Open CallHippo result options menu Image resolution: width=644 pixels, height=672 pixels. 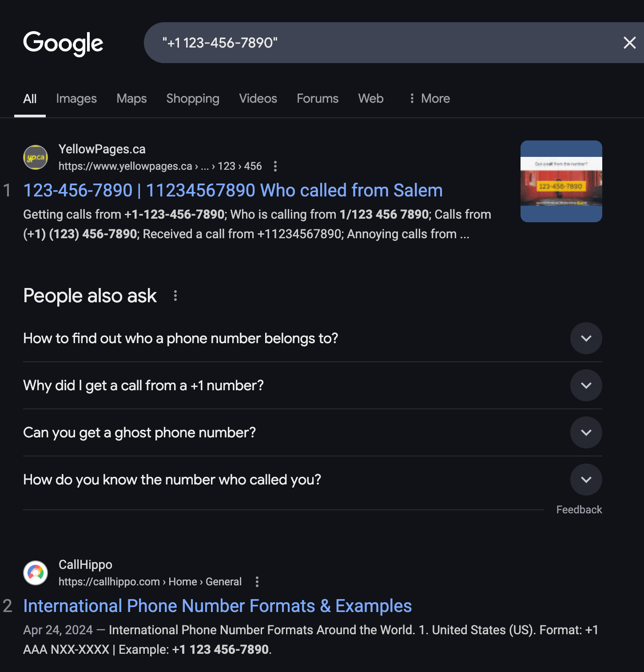coord(257,582)
